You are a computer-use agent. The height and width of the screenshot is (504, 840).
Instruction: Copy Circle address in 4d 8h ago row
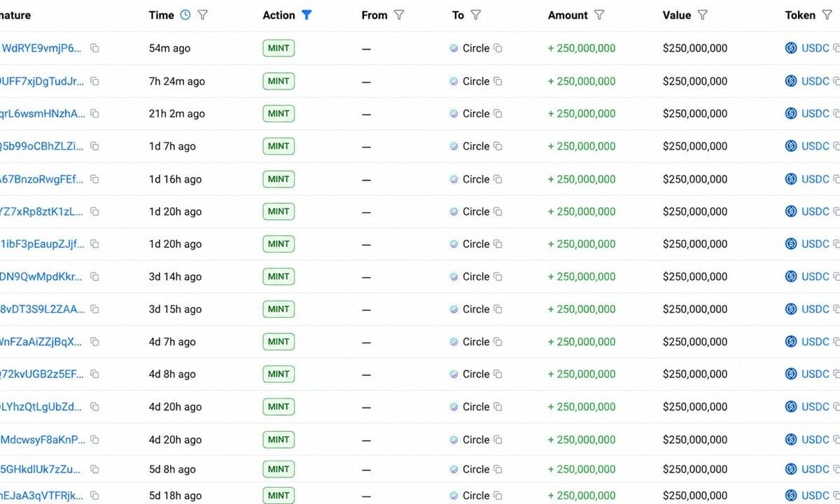(x=498, y=374)
